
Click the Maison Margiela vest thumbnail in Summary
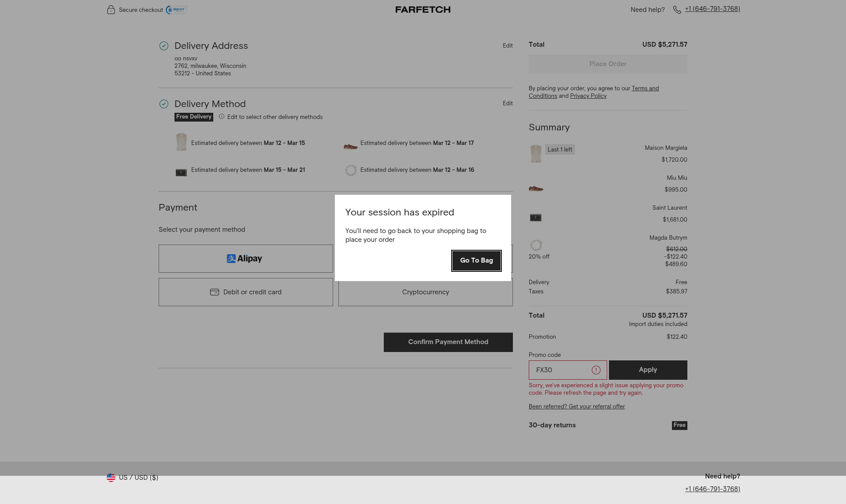(x=536, y=154)
